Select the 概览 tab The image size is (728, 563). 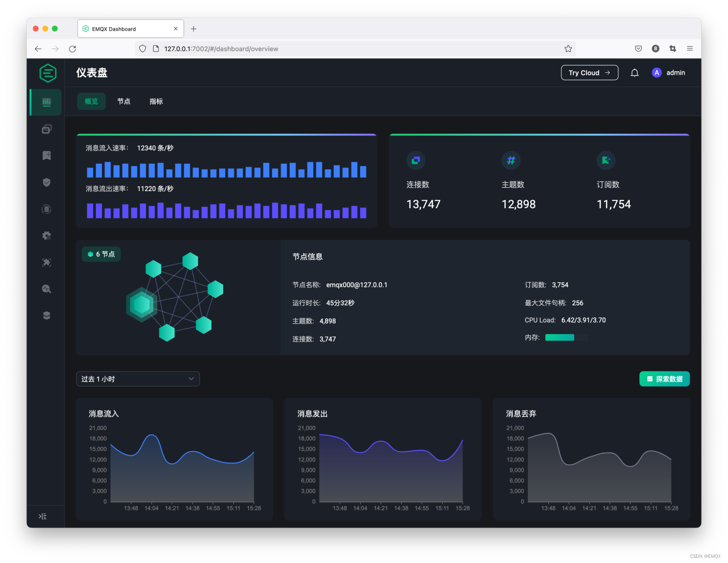pos(91,101)
